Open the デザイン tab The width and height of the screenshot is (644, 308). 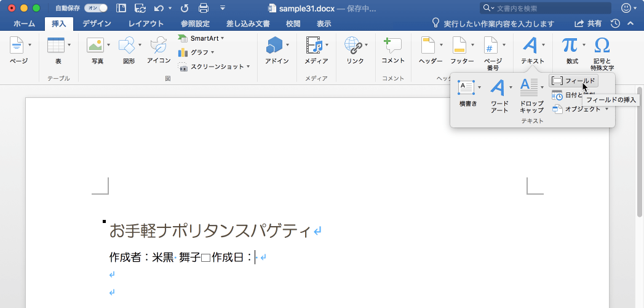pyautogui.click(x=97, y=24)
